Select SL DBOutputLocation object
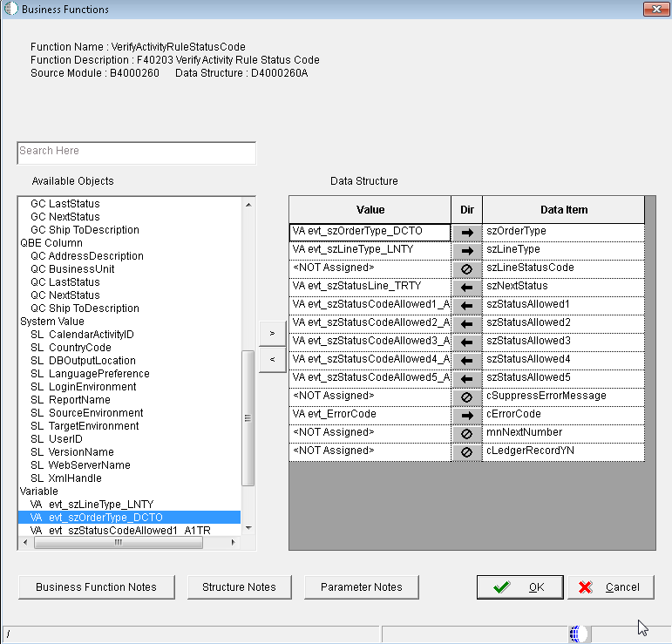Screen dimensions: 672x644 point(83,361)
